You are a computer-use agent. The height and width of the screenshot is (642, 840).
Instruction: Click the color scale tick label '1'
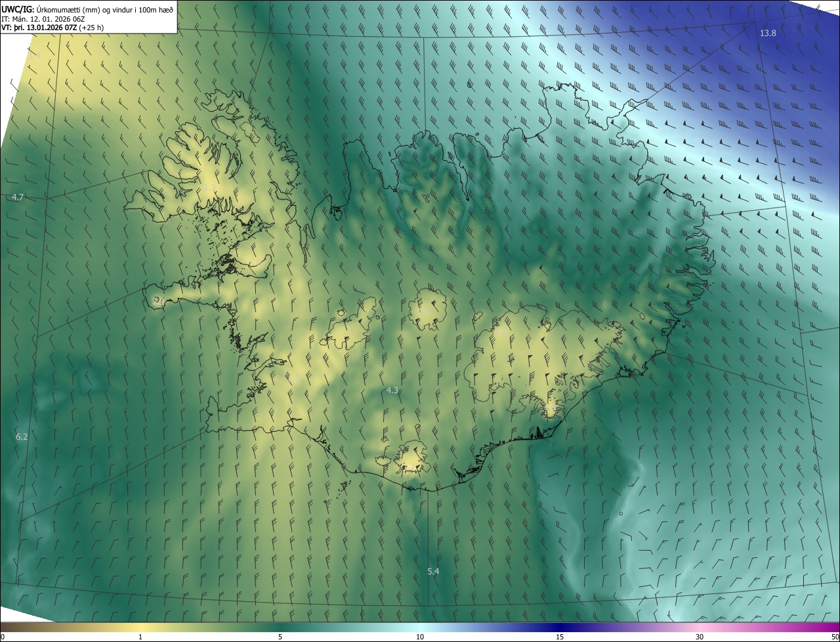coord(140,637)
